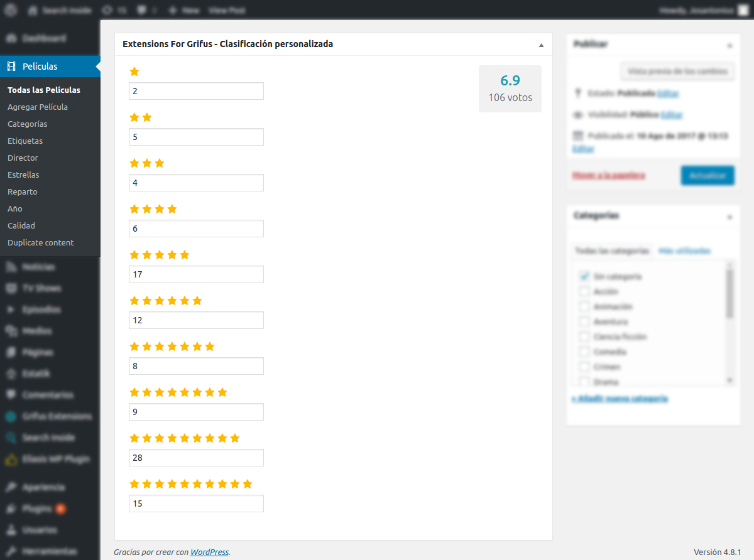Click Mover a la papelera link
Screen dimensions: 754x560
pos(608,175)
